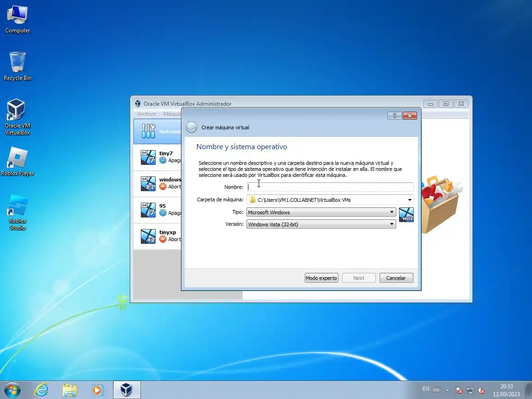
Task: Expand the Tipo dropdown
Action: point(392,212)
